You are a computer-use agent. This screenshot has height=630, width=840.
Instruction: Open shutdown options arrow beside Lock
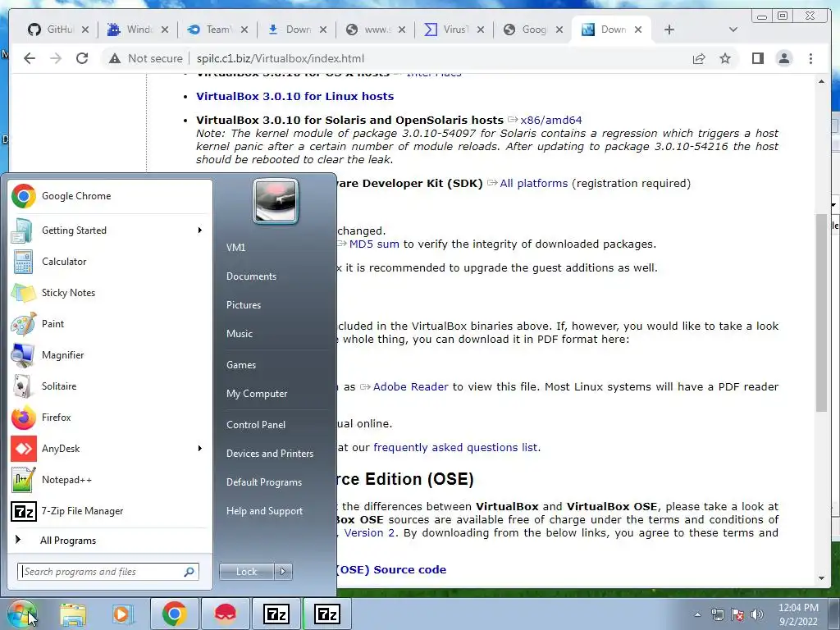[x=283, y=572]
